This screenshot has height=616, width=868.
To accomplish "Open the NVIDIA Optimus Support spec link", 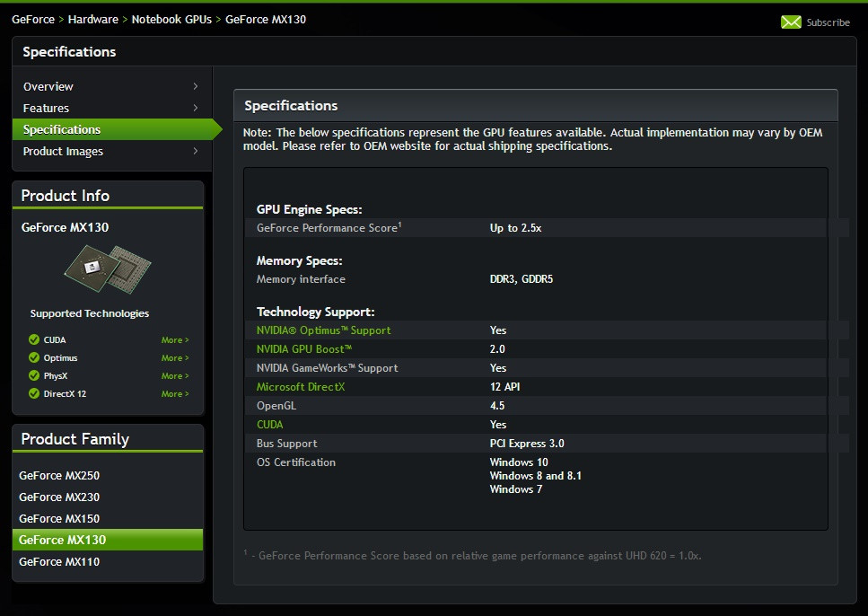I will (x=323, y=330).
